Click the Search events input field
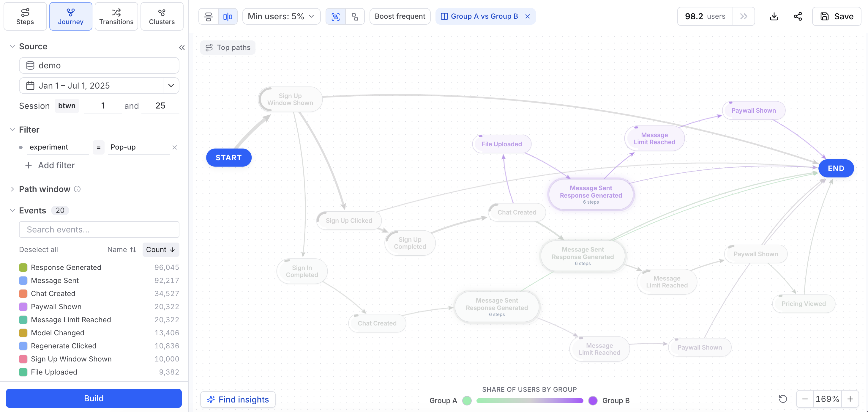 coord(99,229)
